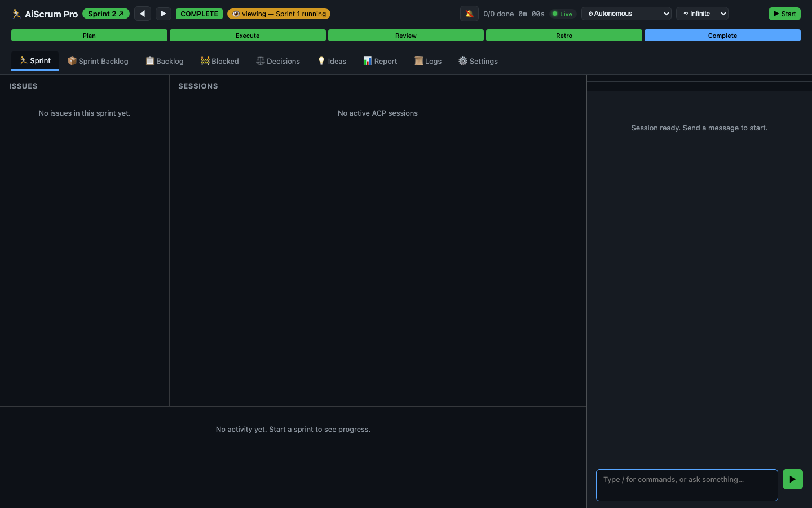Viewport: 812px width, 508px height.
Task: Toggle the muted notification bell icon
Action: 469,14
